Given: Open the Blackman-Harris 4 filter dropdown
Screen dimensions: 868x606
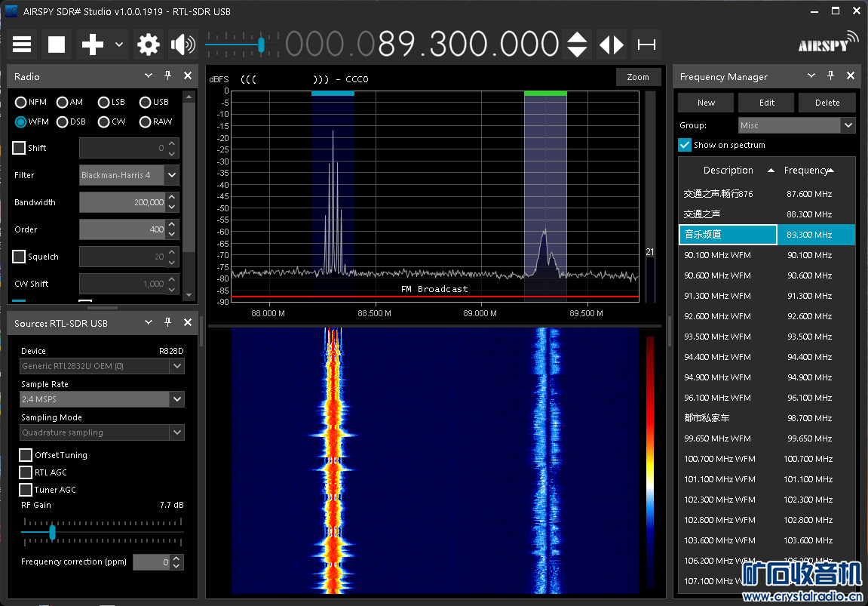Looking at the screenshot, I should pyautogui.click(x=172, y=175).
